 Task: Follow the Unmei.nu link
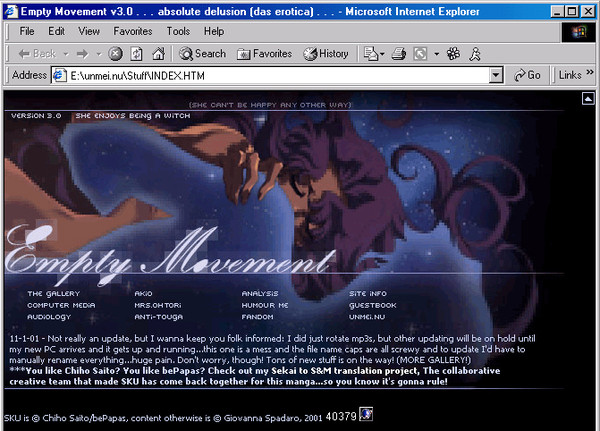(367, 317)
